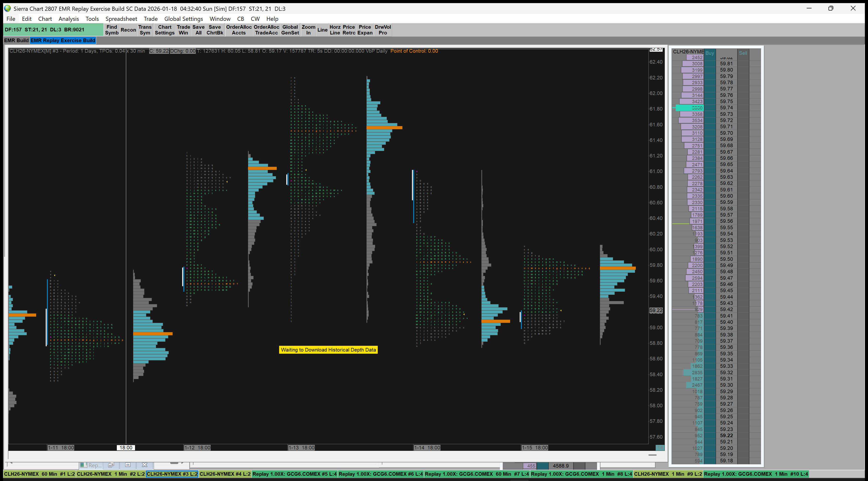Click the Find Symb toolbar button
This screenshot has height=481, width=868.
coord(112,30)
